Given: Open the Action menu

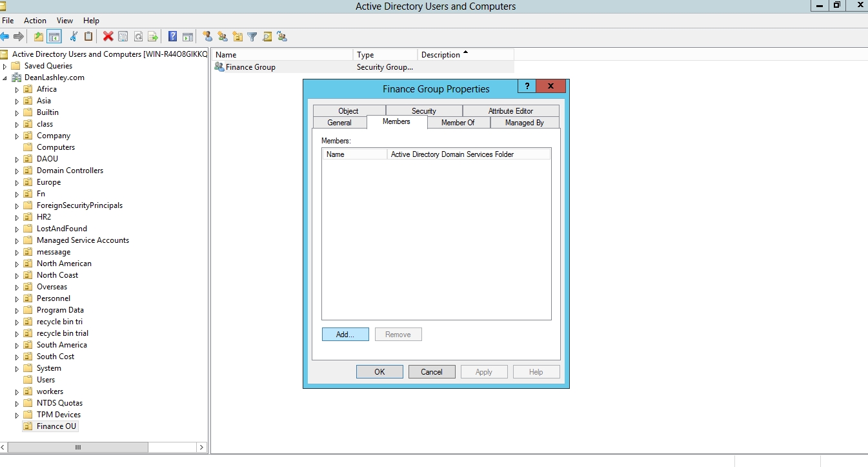Looking at the screenshot, I should click(35, 21).
